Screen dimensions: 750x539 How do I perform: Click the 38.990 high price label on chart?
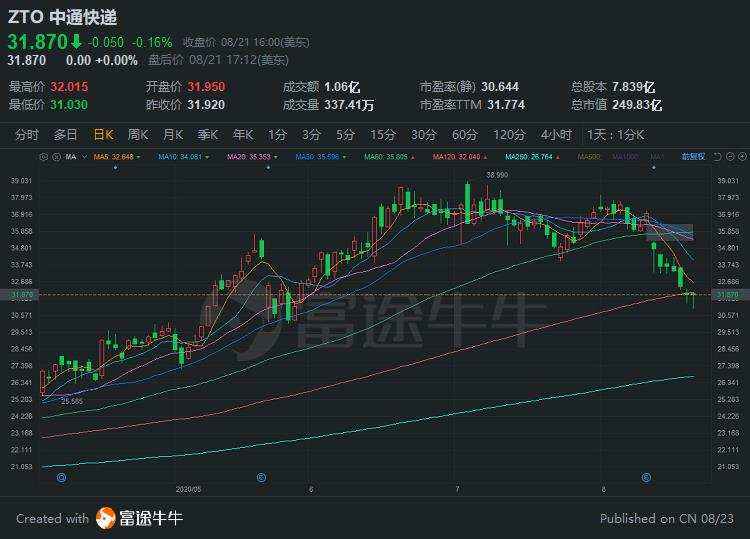497,175
